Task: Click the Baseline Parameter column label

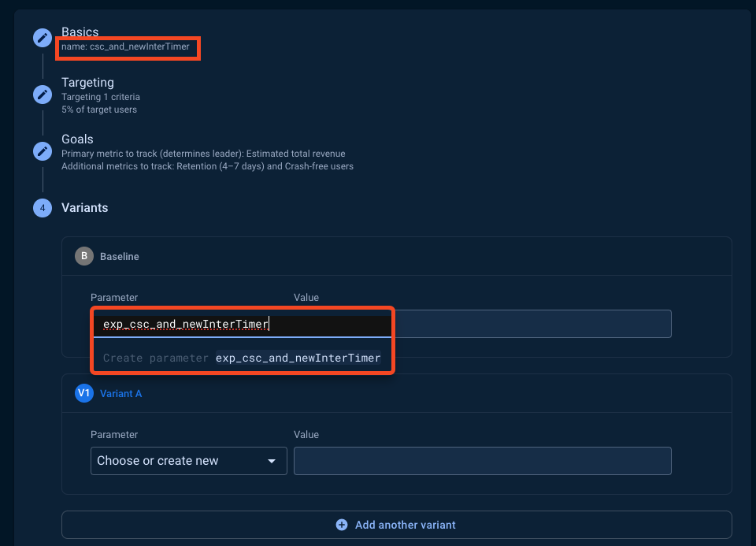Action: point(113,298)
